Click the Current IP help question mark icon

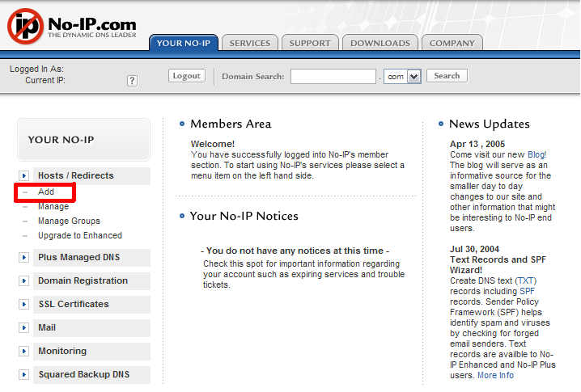pos(132,81)
